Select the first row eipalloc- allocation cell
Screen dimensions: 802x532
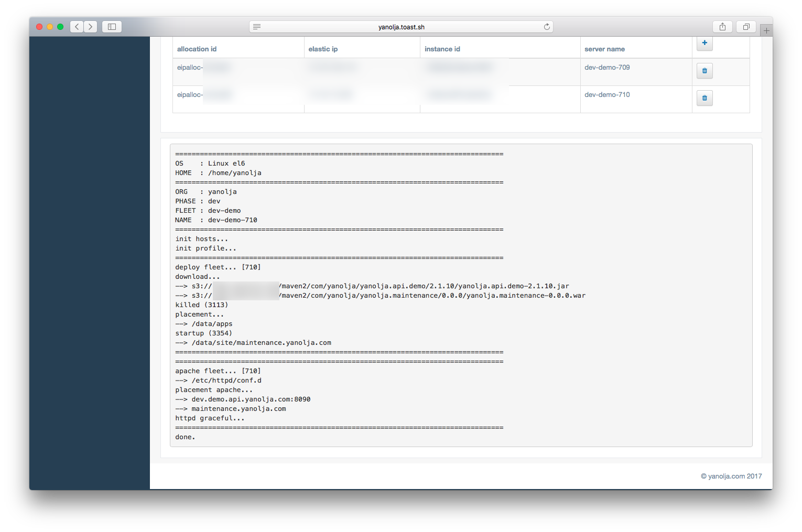pos(239,72)
